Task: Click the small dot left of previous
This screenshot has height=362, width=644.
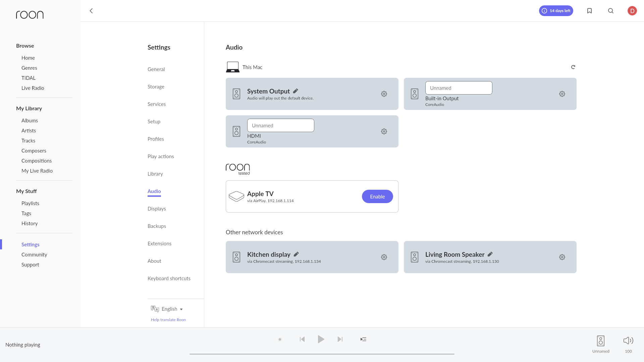Action: pos(280,339)
